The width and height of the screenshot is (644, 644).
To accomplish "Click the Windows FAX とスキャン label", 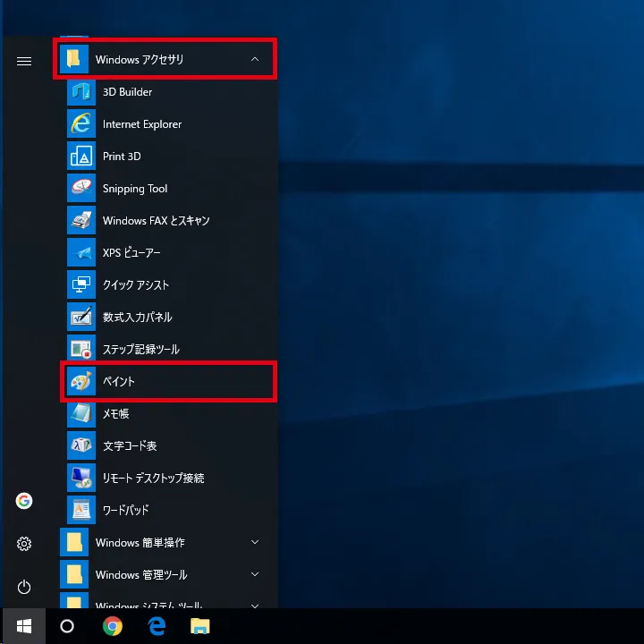I will tap(156, 221).
